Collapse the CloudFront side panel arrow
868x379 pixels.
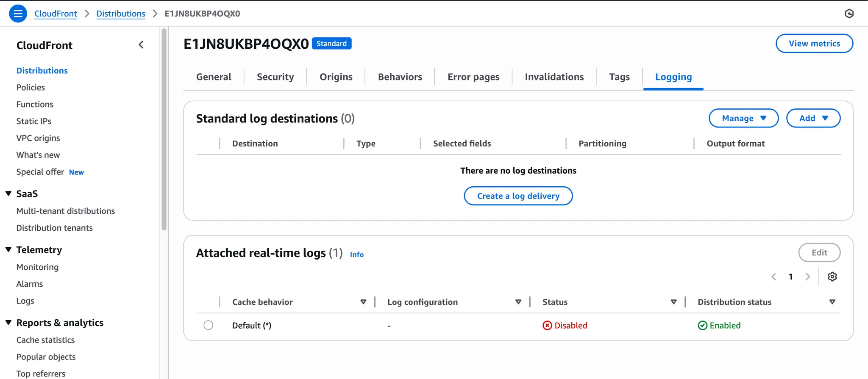click(141, 45)
